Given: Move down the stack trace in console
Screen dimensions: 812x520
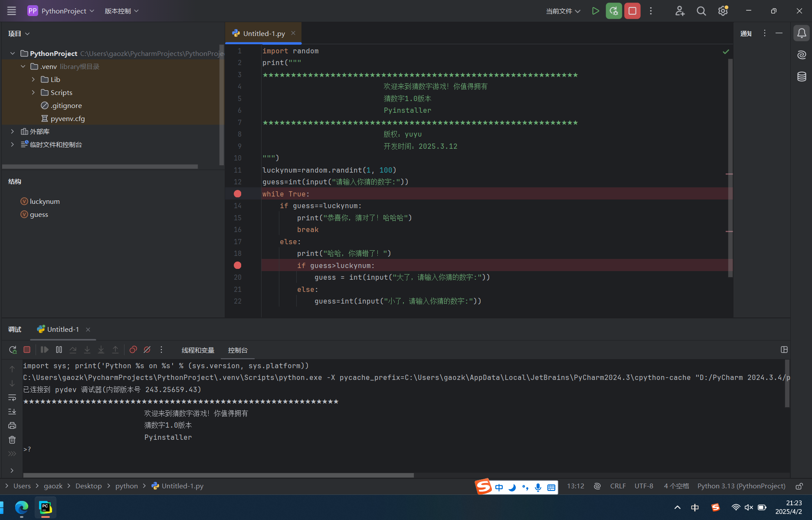Looking at the screenshot, I should point(12,383).
